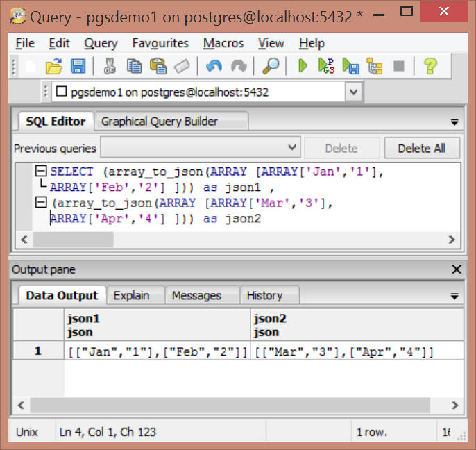Click the Delete button

point(341,148)
